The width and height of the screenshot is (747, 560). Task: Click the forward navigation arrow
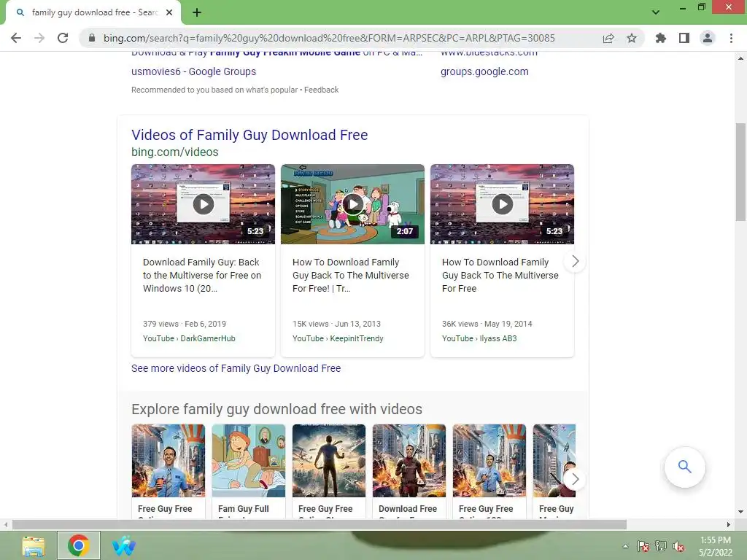point(39,38)
